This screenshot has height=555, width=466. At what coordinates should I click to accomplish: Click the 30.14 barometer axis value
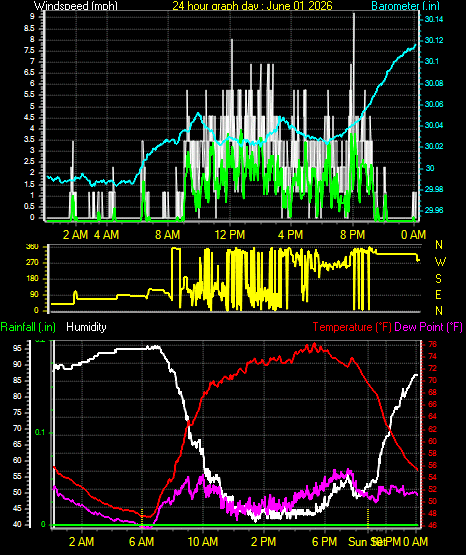tap(434, 19)
